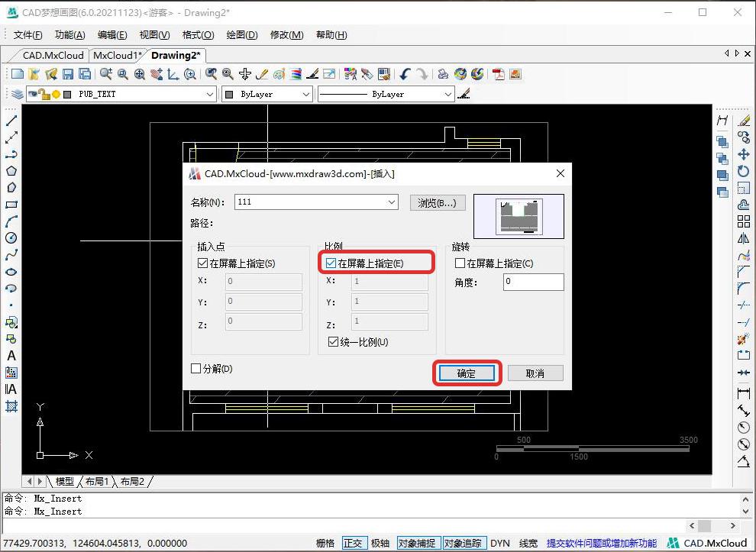Open the 绘图(D) menu
Screen dimensions: 756x552
click(x=242, y=35)
